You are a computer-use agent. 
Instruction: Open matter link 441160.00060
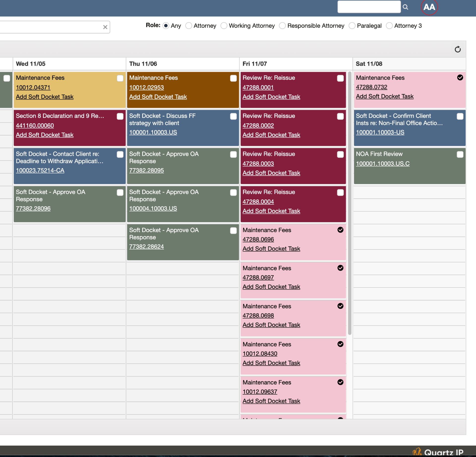pyautogui.click(x=35, y=126)
